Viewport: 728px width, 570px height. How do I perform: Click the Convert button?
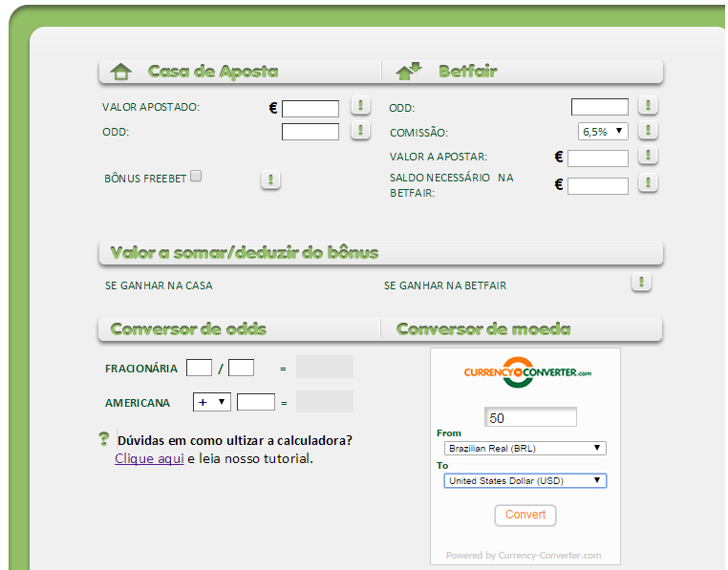tap(525, 516)
